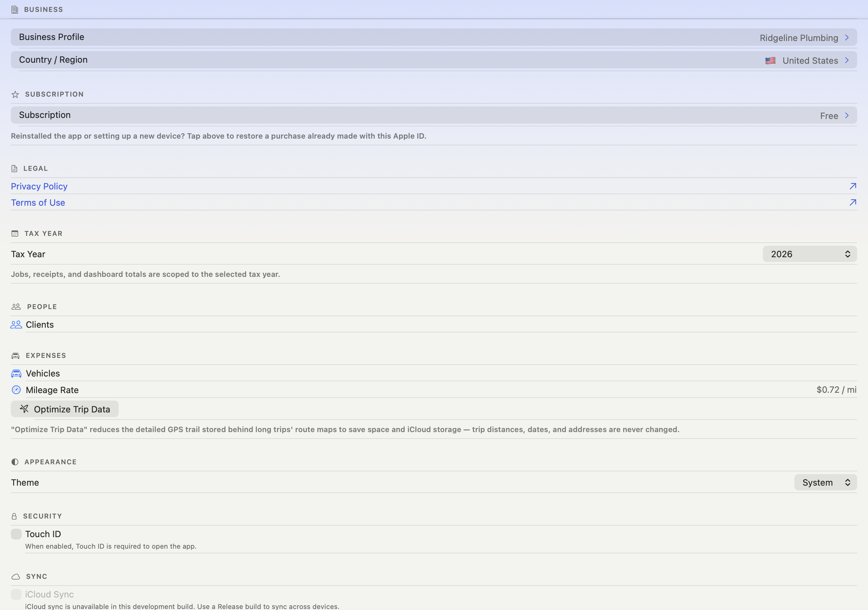Click the Appearance half-circle icon
This screenshot has width=868, height=610.
click(x=15, y=462)
